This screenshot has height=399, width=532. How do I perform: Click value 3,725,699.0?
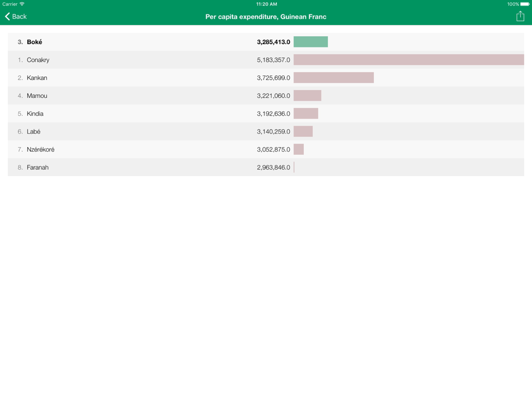point(273,78)
